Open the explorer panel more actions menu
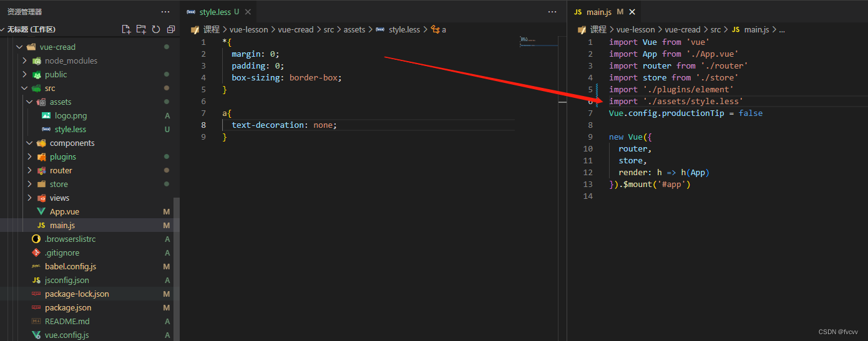 pos(165,12)
